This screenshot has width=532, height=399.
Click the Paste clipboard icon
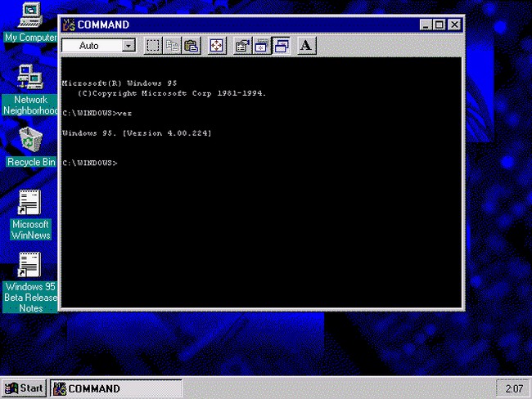pyautogui.click(x=191, y=46)
